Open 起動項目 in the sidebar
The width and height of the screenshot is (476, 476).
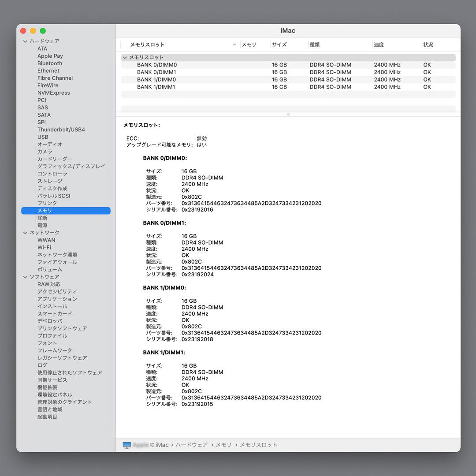(47, 417)
